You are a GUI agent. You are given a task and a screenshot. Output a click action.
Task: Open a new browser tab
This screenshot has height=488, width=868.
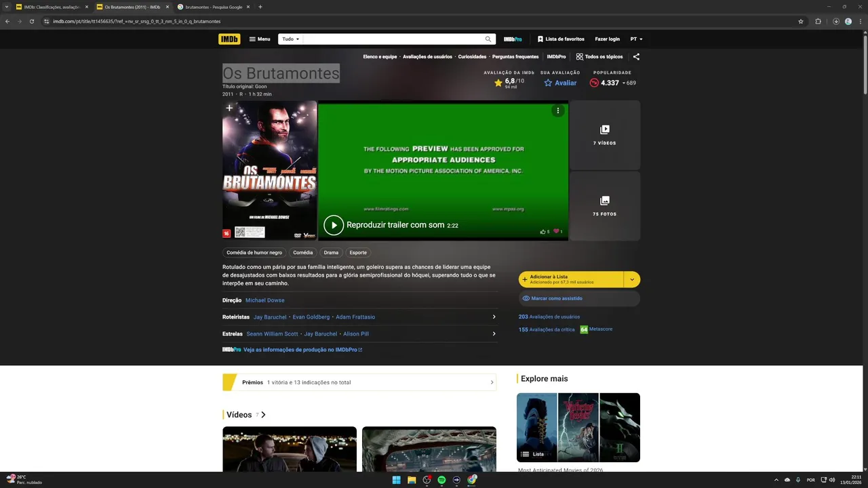coord(260,7)
